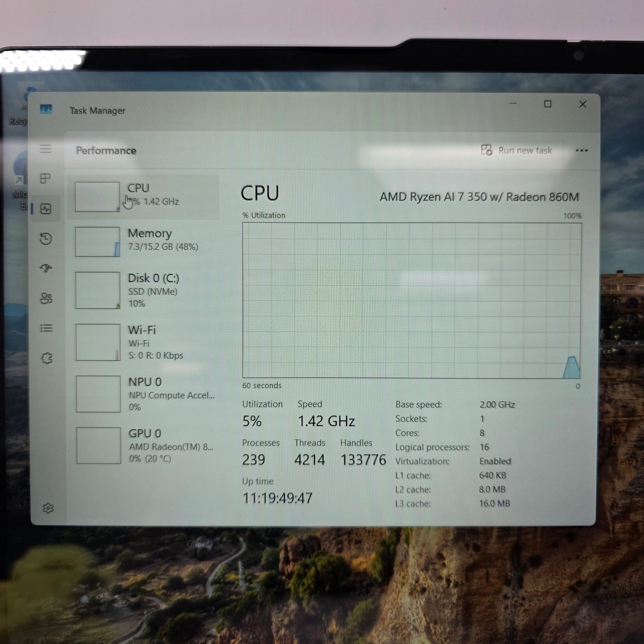Click the Base speed 2.00 GHz value
Image resolution: width=644 pixels, height=644 pixels.
click(x=497, y=405)
